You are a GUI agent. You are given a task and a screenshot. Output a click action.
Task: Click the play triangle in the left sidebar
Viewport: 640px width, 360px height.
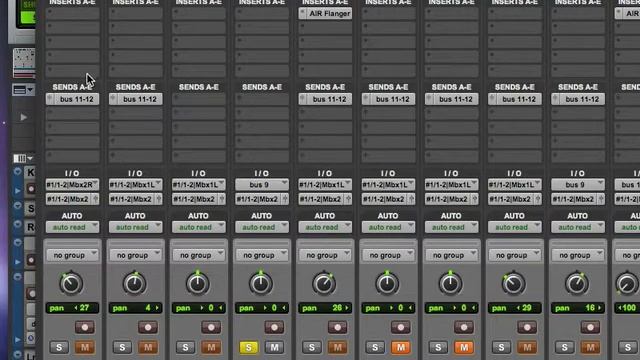point(24,117)
